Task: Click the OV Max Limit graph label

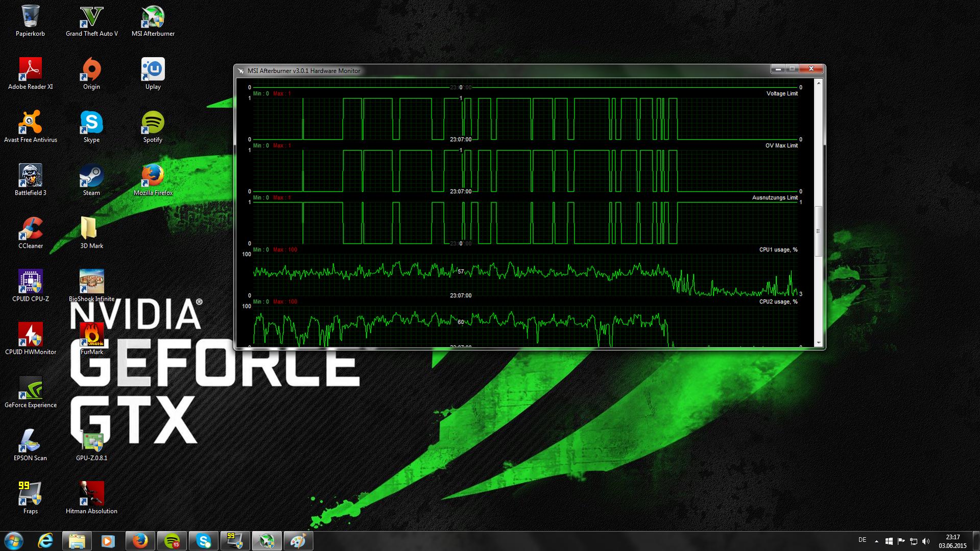Action: tap(781, 146)
